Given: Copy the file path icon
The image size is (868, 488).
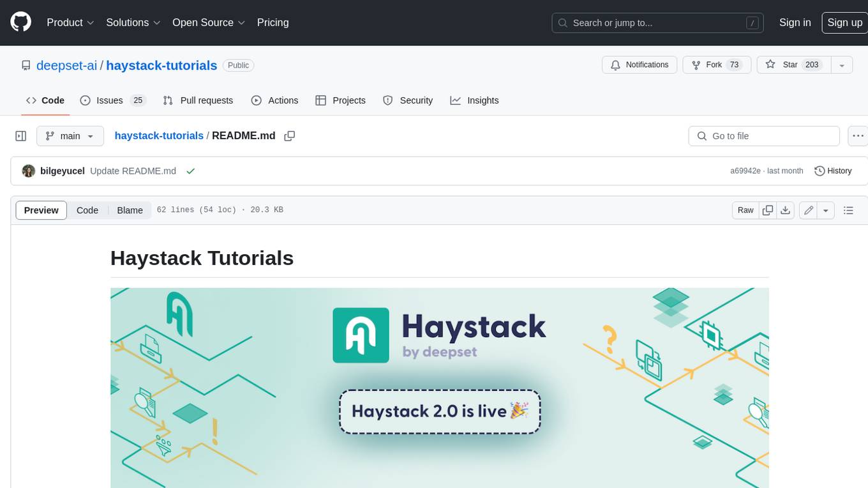Looking at the screenshot, I should pos(289,136).
